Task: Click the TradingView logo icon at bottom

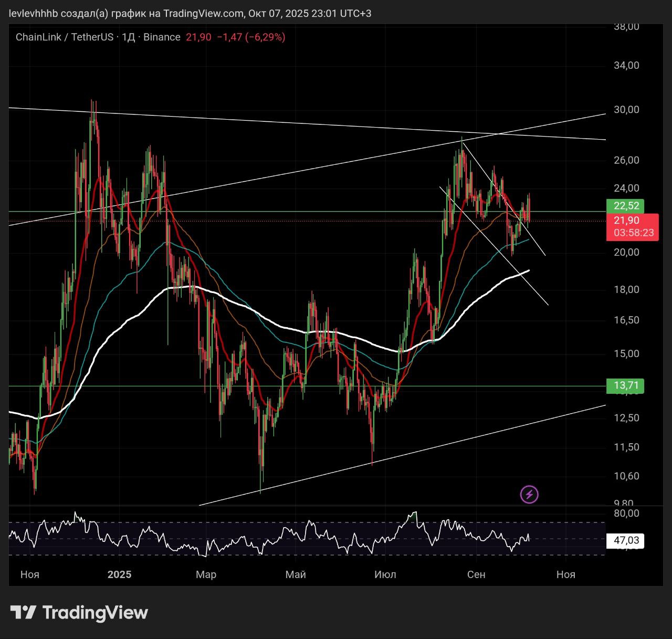Action: [23, 612]
